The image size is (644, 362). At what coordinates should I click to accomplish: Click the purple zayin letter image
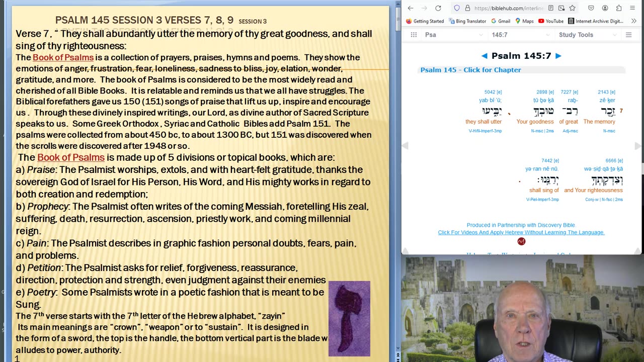[349, 319]
